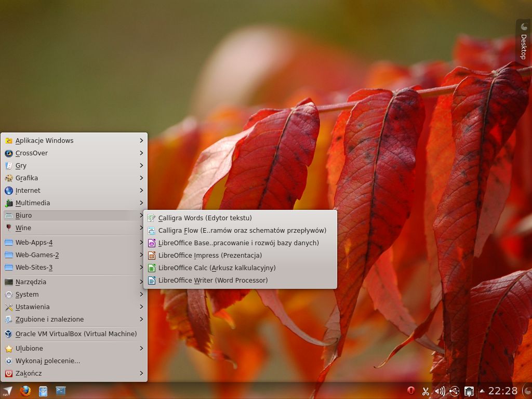532x399 pixels.
Task: Open the terminal icon in panel
Action: coord(61,391)
